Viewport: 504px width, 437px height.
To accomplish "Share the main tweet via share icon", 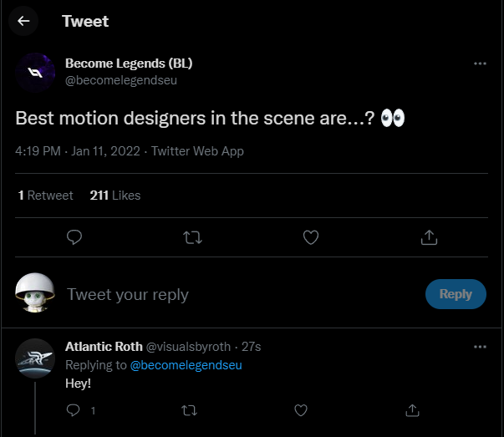I will [x=429, y=238].
